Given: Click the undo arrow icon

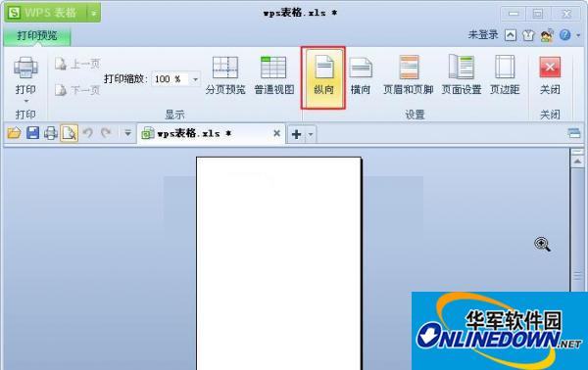Looking at the screenshot, I should 88,133.
